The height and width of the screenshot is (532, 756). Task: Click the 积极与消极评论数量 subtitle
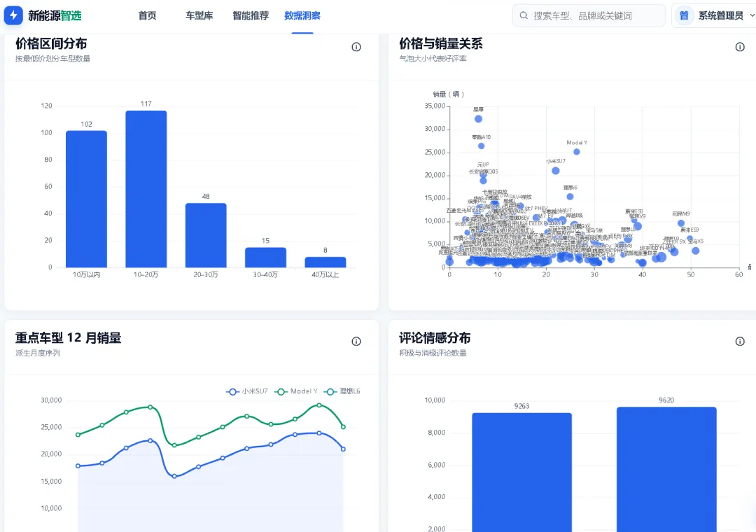(x=433, y=353)
